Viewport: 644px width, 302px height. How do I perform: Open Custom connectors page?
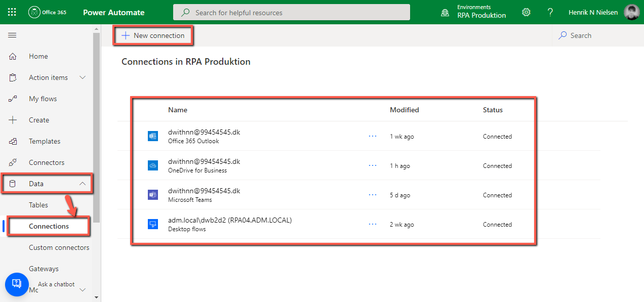[59, 247]
